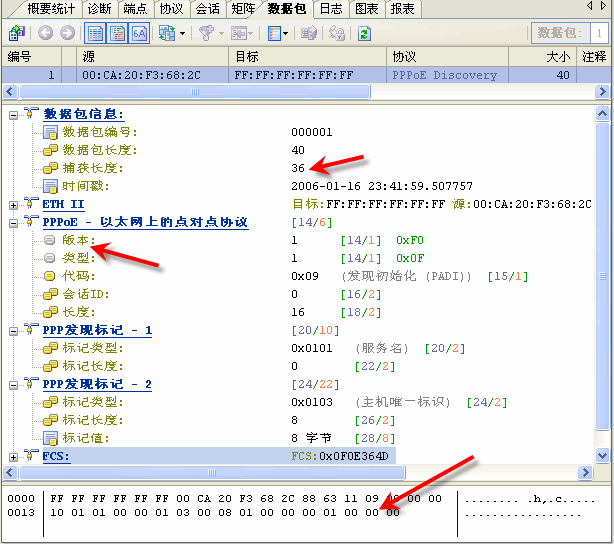Click the export packets icon at toolbar start
Screen dimensions: 614x544
(16, 33)
